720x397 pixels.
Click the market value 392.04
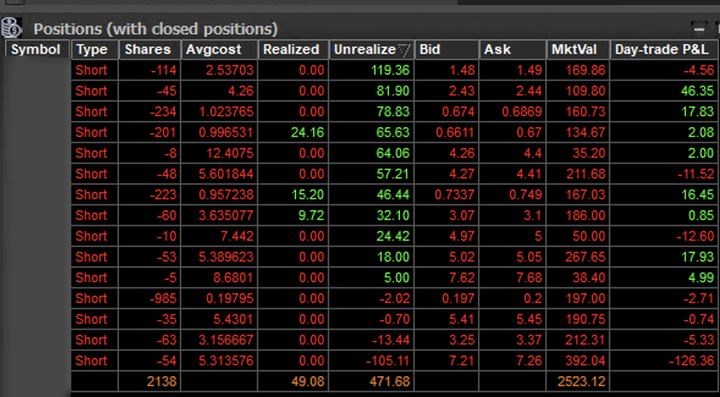pos(578,361)
